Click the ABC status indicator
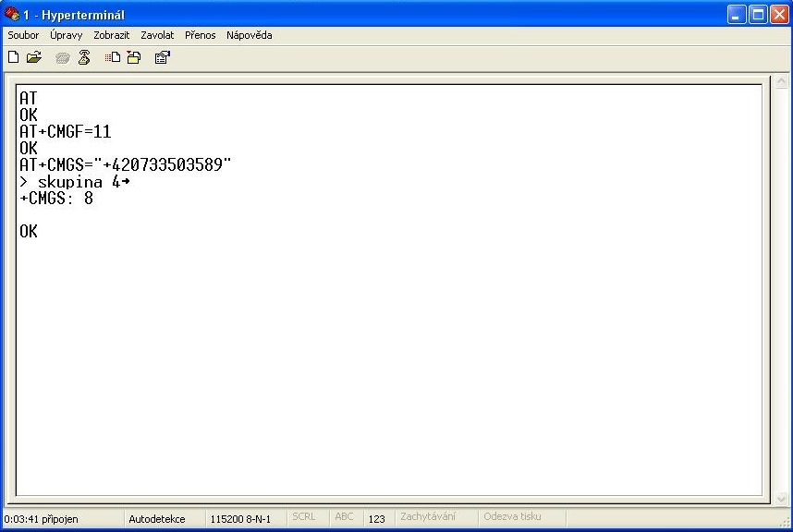 tap(344, 517)
